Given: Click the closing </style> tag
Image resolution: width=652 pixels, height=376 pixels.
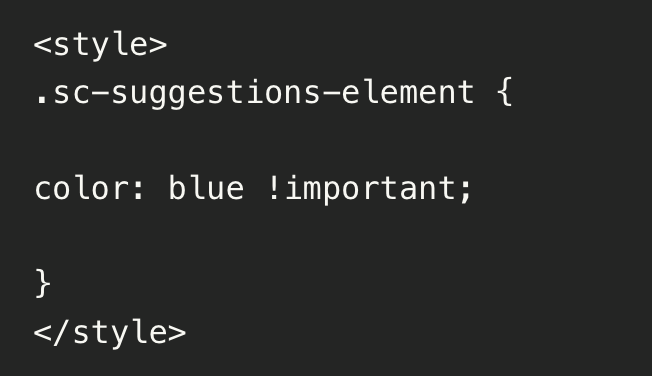Looking at the screenshot, I should point(110,333).
